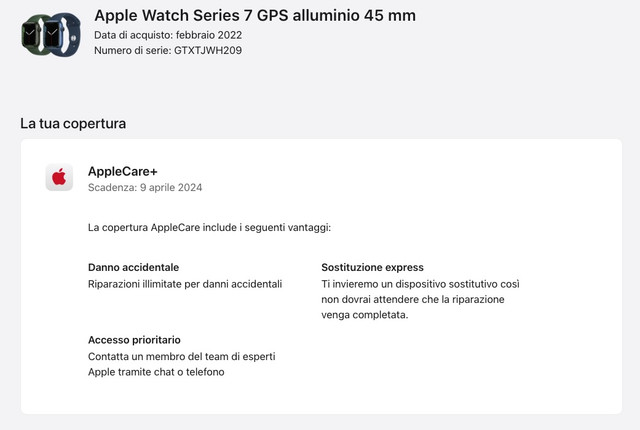Select the Sostituzione express benefit heading
Screen dimensions: 640x430
pos(372,267)
